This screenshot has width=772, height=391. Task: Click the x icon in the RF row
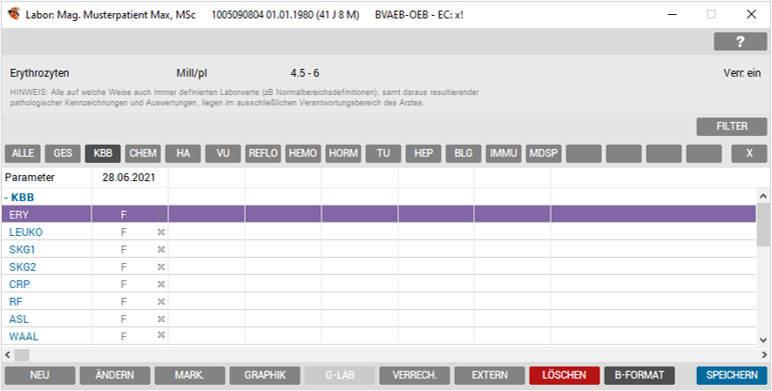(x=161, y=302)
